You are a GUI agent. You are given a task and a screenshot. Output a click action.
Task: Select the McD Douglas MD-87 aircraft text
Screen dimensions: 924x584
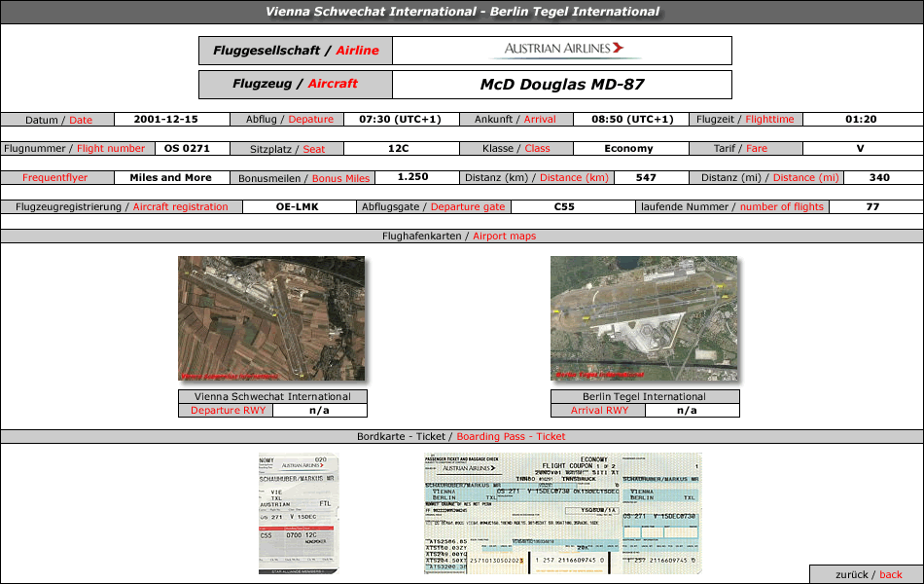[562, 85]
